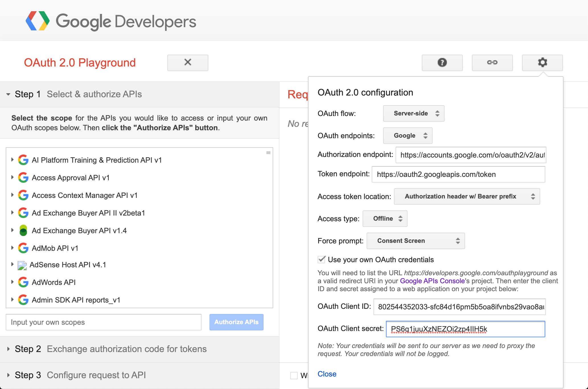588x389 pixels.
Task: Open the Force prompt Consent Screen dropdown
Action: (416, 241)
